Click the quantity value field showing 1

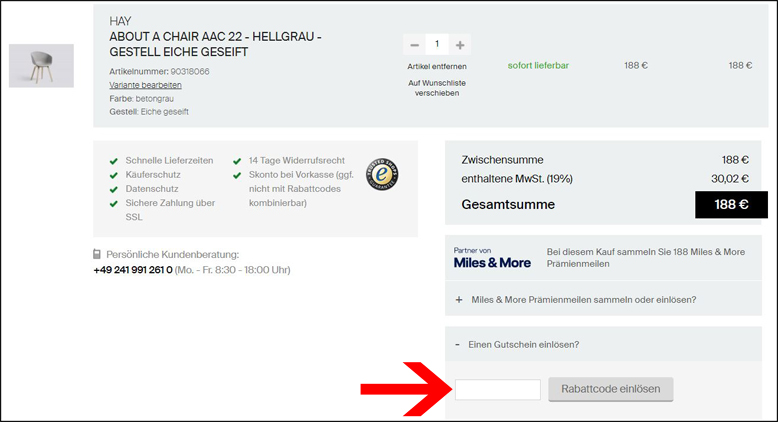pos(437,45)
